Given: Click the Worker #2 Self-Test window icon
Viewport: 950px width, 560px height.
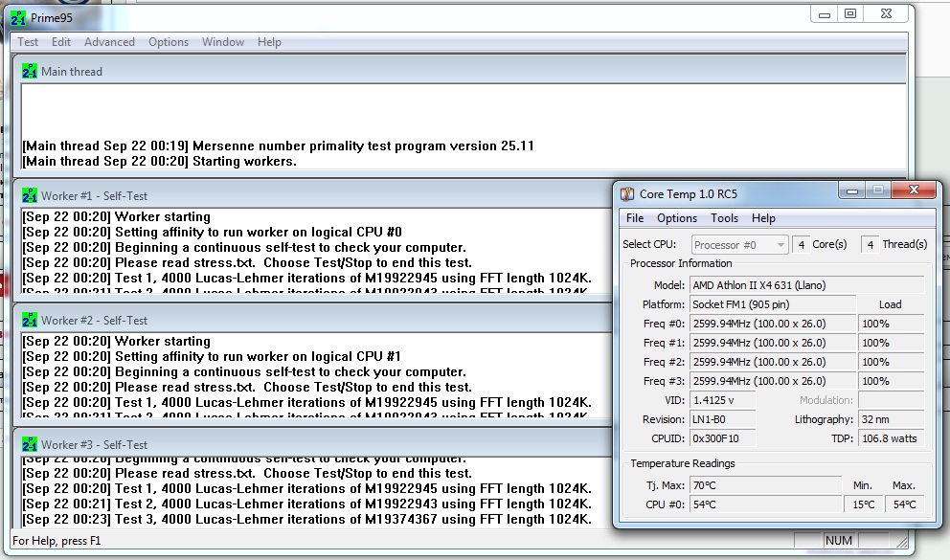Looking at the screenshot, I should 30,320.
